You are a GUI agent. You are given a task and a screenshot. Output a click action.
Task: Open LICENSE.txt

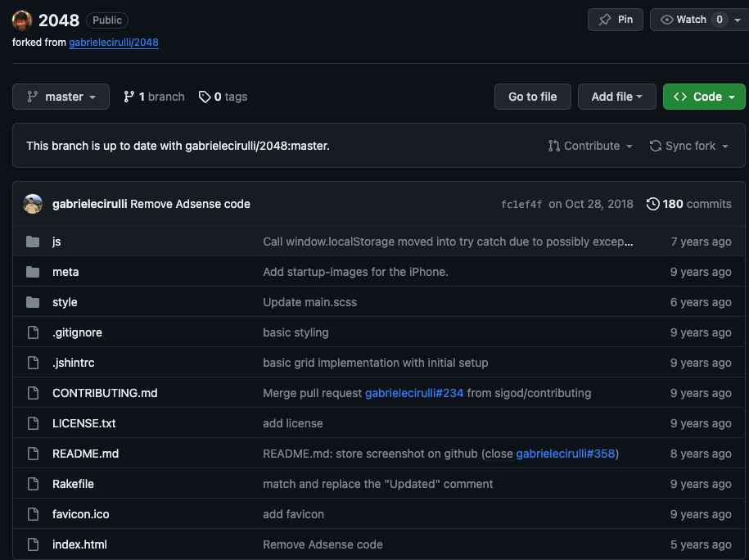pyautogui.click(x=84, y=423)
